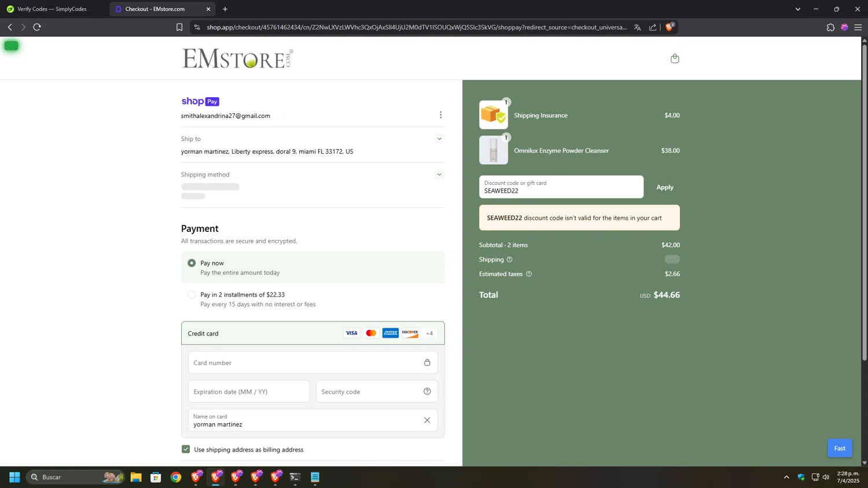Click the EMstore logo
The image size is (868, 488).
pyautogui.click(x=238, y=58)
